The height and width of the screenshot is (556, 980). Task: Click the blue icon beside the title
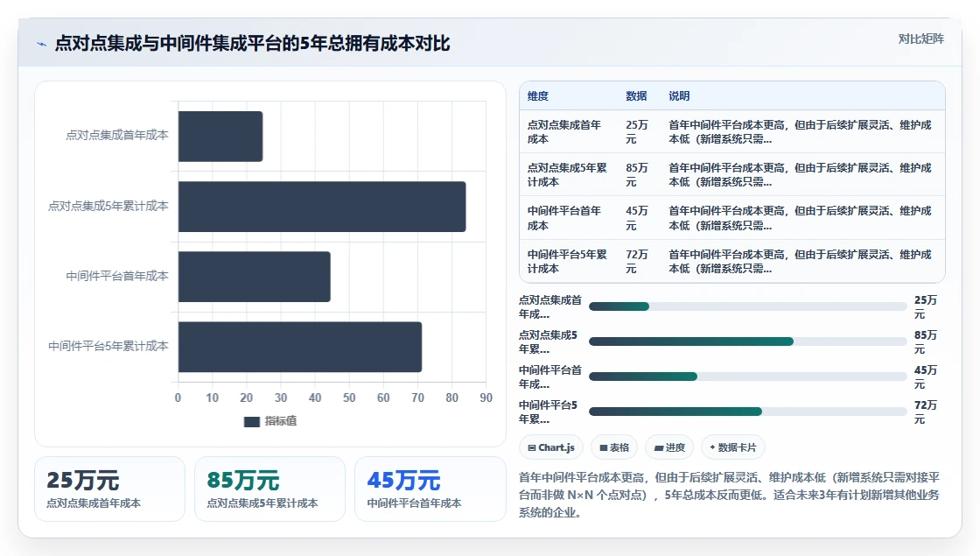click(x=42, y=44)
